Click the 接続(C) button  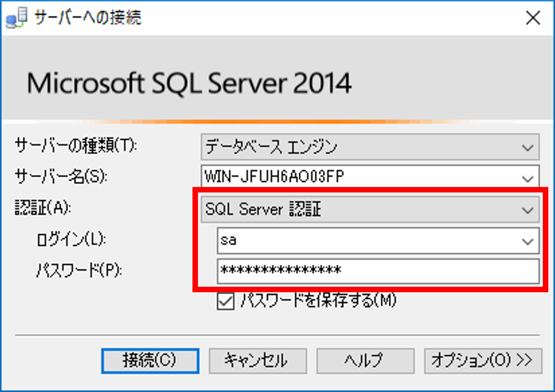150,361
